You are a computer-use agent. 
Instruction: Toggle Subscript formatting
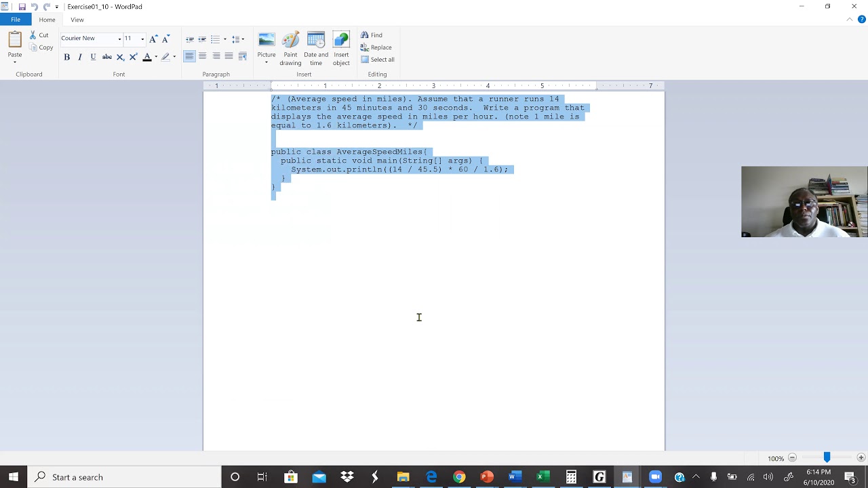point(120,57)
